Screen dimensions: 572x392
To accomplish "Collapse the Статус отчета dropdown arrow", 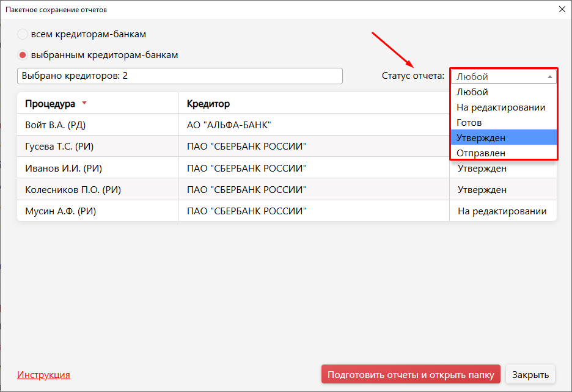I will [x=549, y=77].
